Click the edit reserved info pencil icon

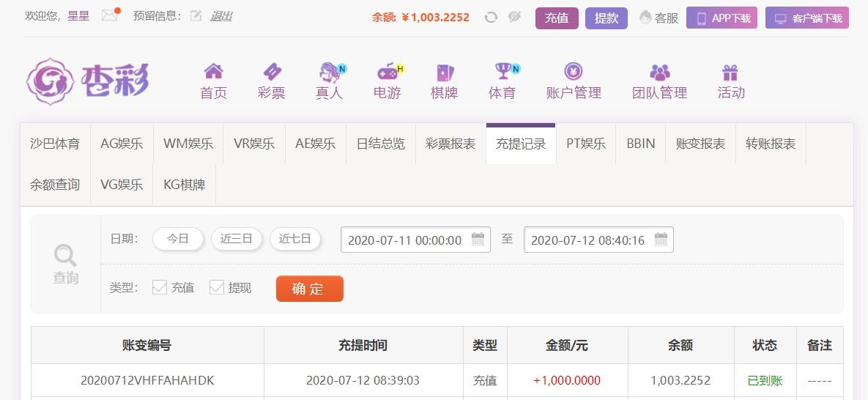point(196,16)
